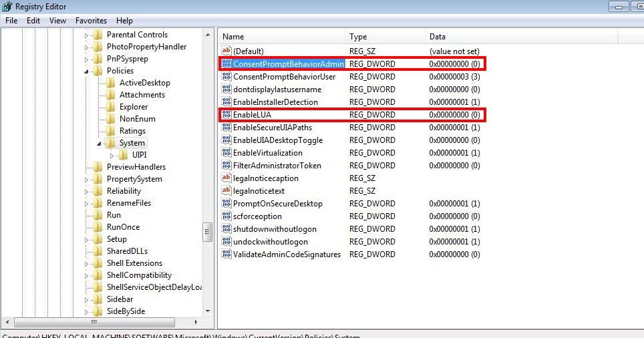This screenshot has height=338, width=644.
Task: Select the ShellServiceObjectDelayLoad key
Action: coord(154,287)
